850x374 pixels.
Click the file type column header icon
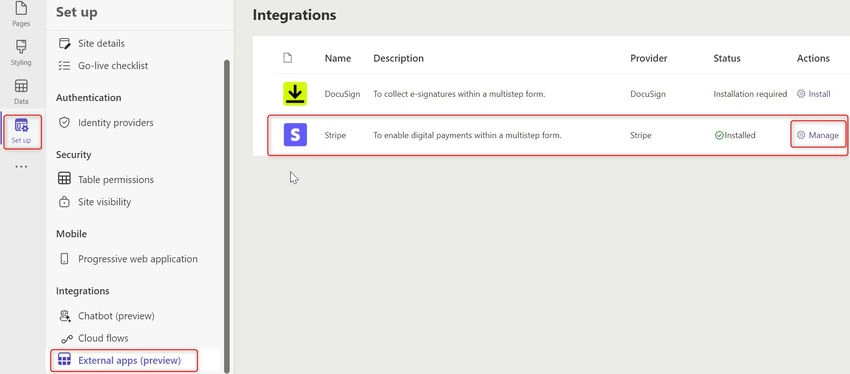pos(288,57)
